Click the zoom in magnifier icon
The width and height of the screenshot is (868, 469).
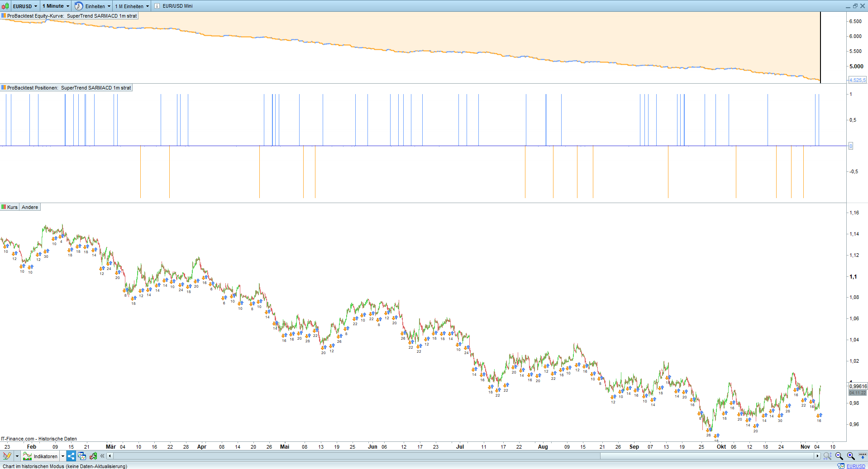(x=851, y=456)
